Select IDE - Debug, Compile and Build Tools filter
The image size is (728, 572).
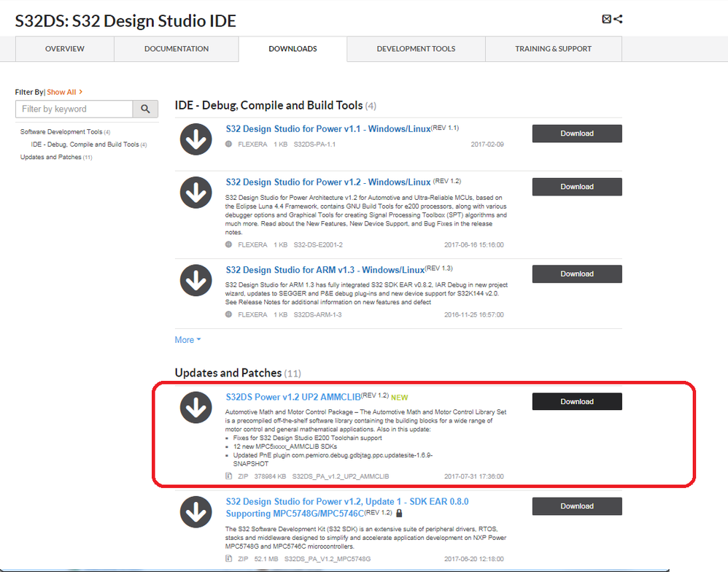89,144
